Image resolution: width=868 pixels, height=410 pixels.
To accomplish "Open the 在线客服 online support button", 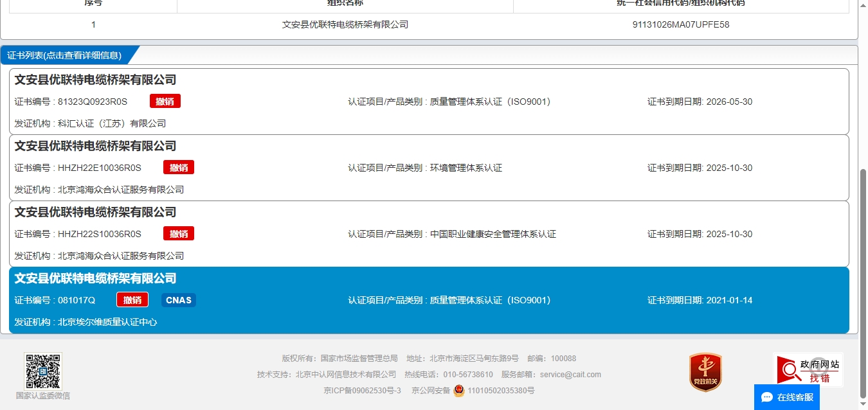I will coord(787,397).
